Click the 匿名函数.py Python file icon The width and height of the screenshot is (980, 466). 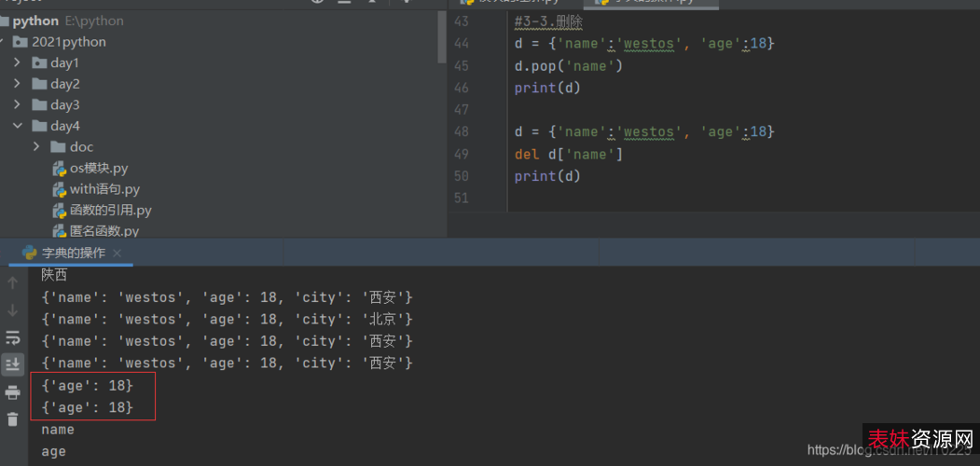pos(60,231)
